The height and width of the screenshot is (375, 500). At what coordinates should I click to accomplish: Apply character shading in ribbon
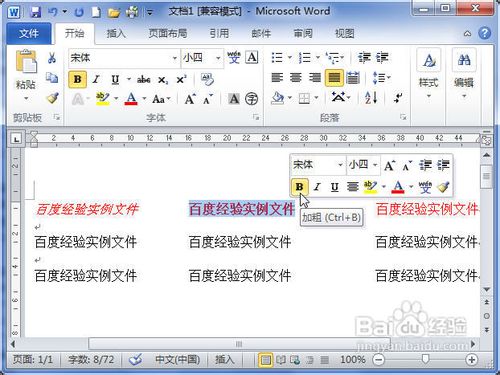point(234,99)
